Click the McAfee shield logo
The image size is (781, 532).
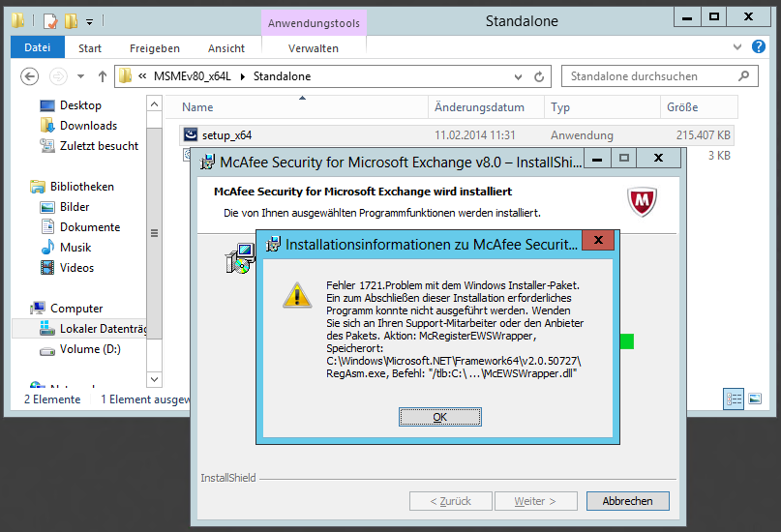point(642,201)
